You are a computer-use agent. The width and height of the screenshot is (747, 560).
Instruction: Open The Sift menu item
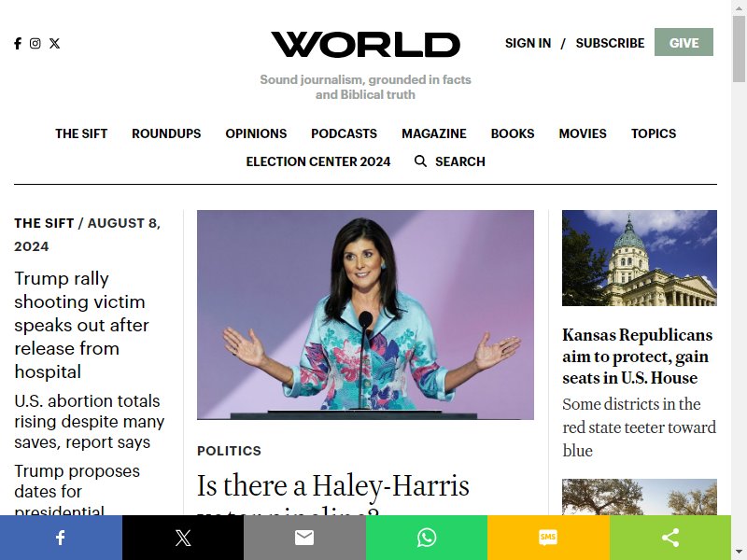(81, 133)
